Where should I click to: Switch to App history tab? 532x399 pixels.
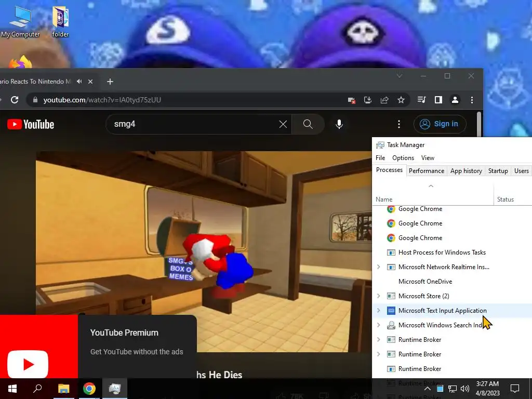466,170
